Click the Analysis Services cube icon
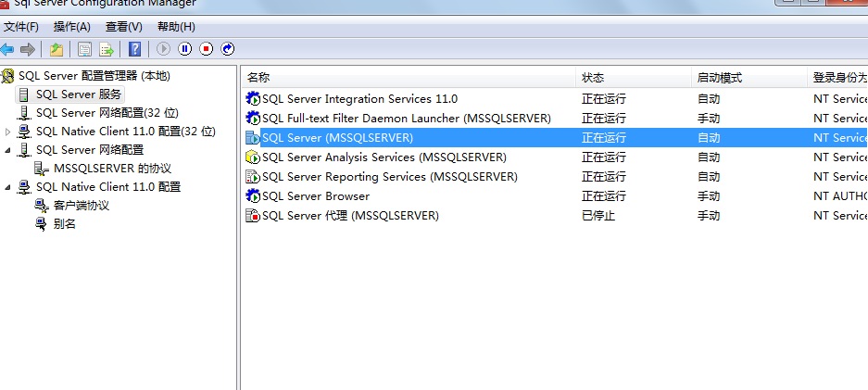Viewport: 868px width, 390px height. (x=252, y=157)
